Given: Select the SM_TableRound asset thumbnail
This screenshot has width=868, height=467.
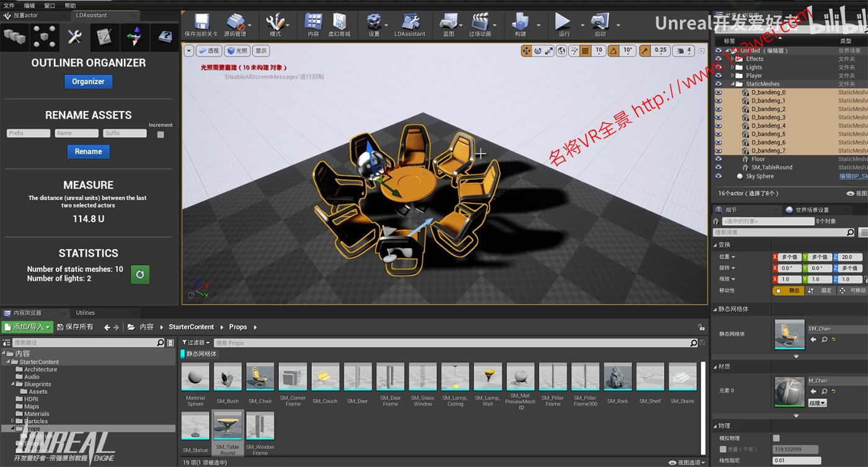Looking at the screenshot, I should [228, 425].
